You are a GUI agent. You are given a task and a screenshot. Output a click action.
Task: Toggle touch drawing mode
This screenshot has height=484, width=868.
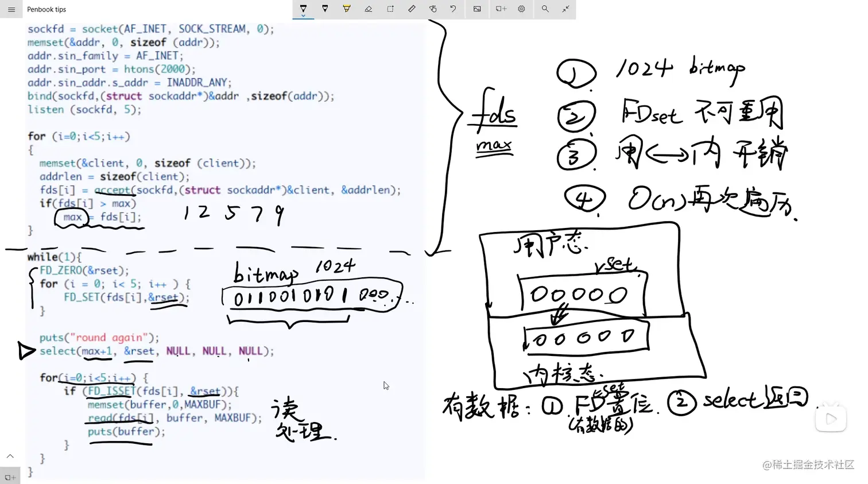(433, 8)
